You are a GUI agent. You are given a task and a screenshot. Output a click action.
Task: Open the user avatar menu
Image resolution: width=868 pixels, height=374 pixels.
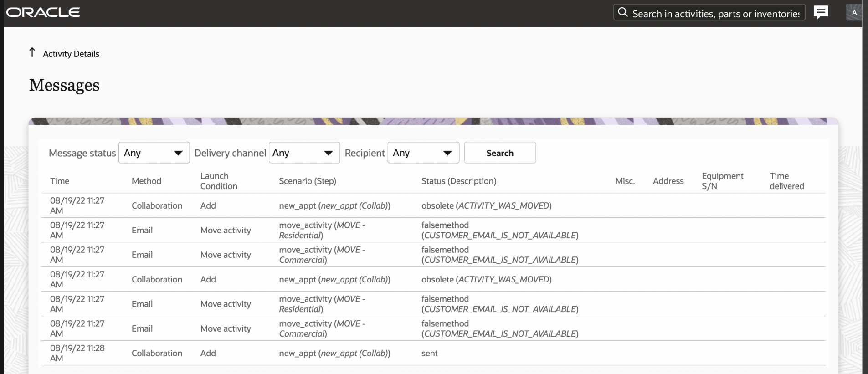coord(854,12)
